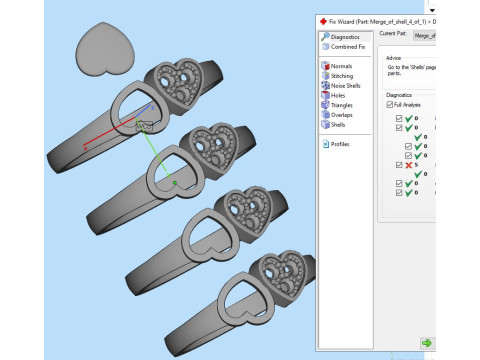Click the red X error indicator showing 5
The image size is (480, 360).
(x=409, y=165)
